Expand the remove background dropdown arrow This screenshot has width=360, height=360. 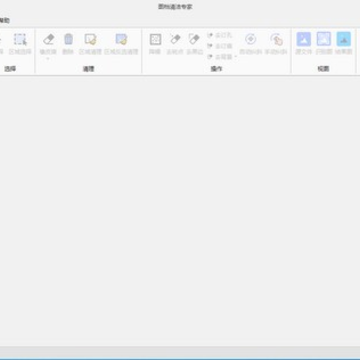[235, 57]
